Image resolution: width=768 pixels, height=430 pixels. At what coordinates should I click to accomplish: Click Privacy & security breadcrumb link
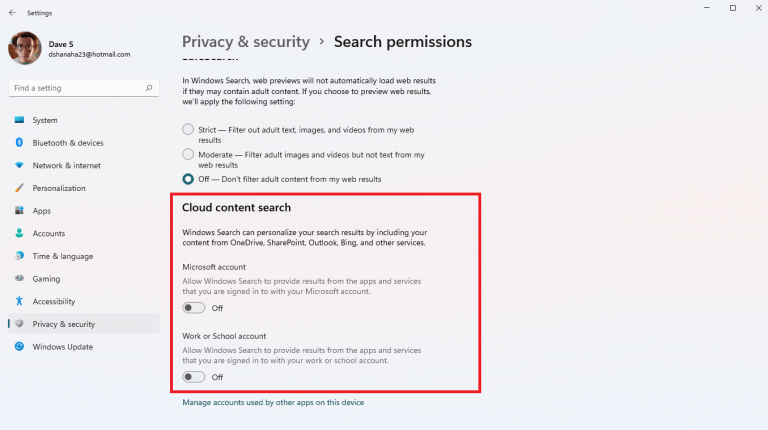click(243, 42)
